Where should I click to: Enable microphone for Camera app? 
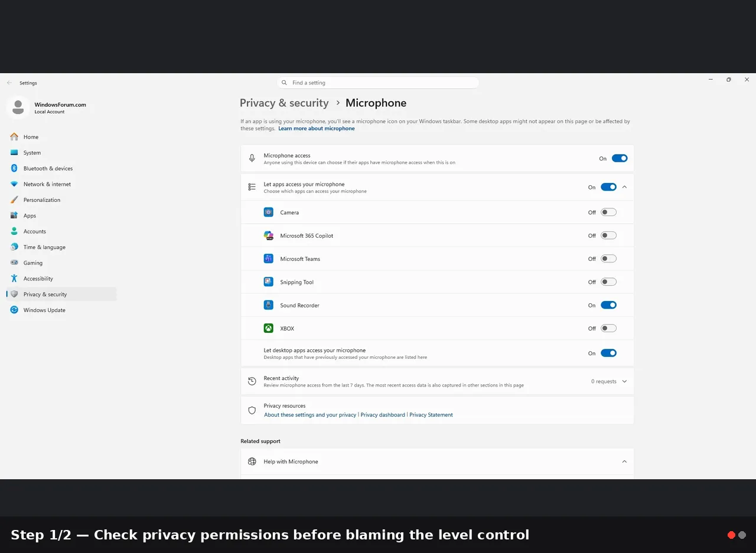608,212
